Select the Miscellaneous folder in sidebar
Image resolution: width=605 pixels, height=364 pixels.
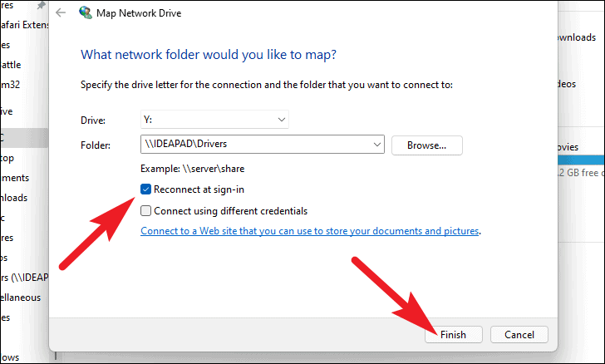click(x=21, y=298)
